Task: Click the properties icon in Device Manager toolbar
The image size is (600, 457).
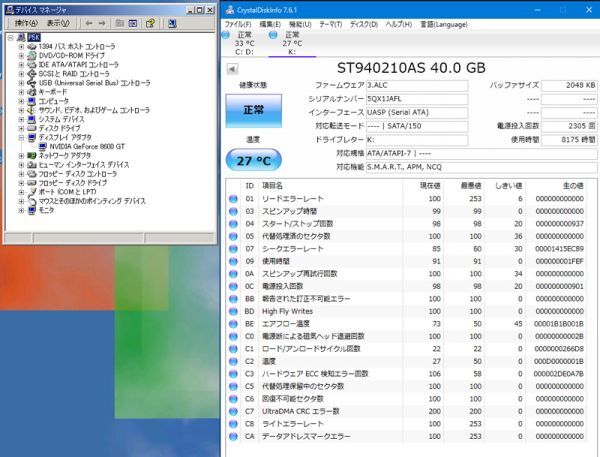Action: tap(133, 23)
